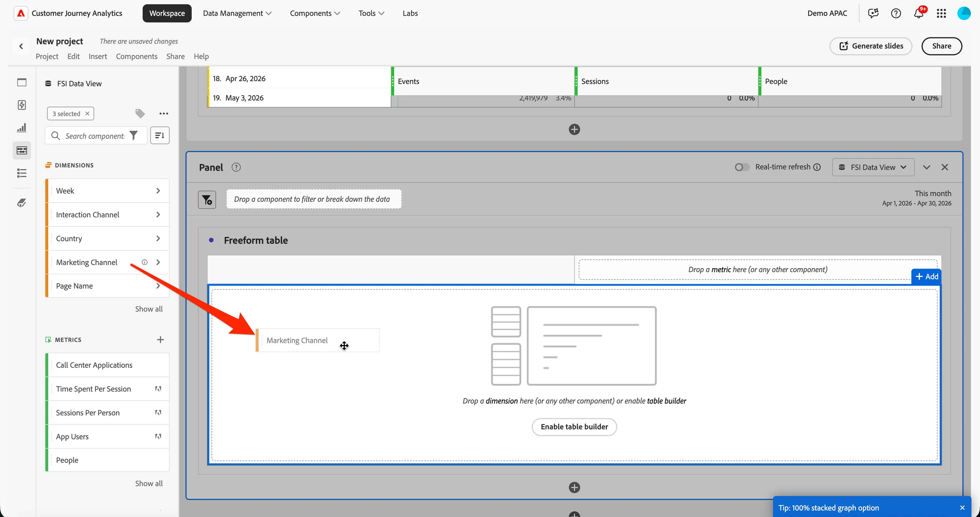Click the Panel help question icon
This screenshot has height=517, width=980.
(236, 167)
